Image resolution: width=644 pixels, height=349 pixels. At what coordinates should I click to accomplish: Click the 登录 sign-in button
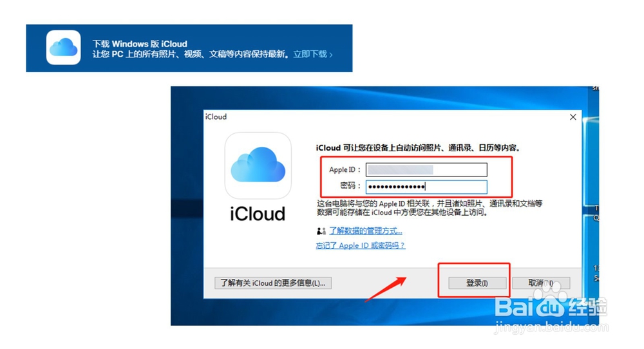477,283
